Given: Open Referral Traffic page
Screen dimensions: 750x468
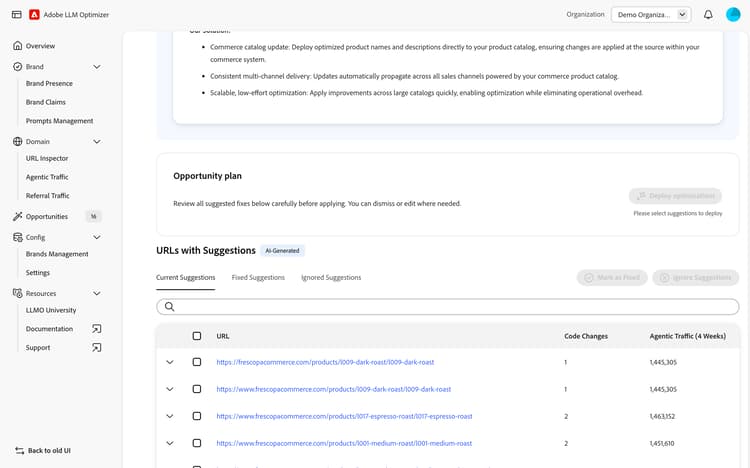Looking at the screenshot, I should coord(47,195).
